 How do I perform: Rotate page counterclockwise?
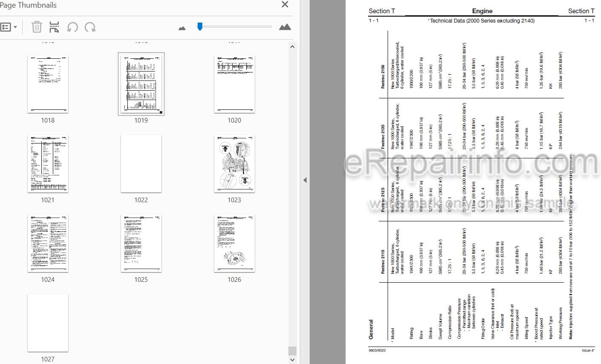(x=72, y=27)
